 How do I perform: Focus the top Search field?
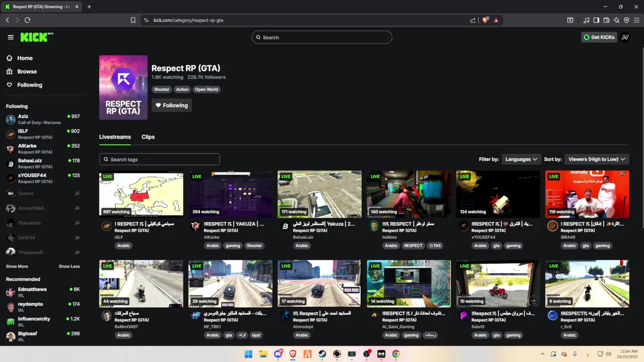coord(322,37)
